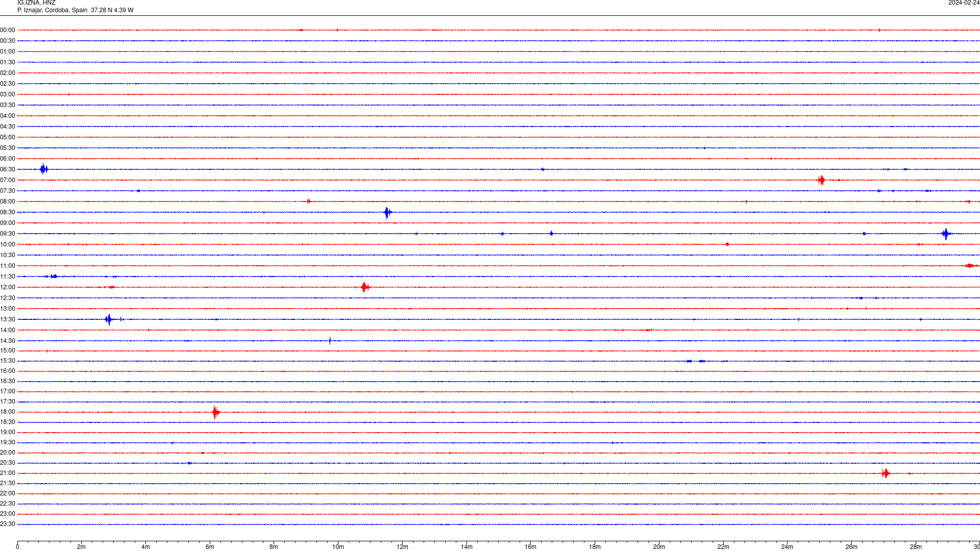Image resolution: width=980 pixels, height=551 pixels.
Task: Click the 2m tick label on time axis
Action: coord(82,547)
